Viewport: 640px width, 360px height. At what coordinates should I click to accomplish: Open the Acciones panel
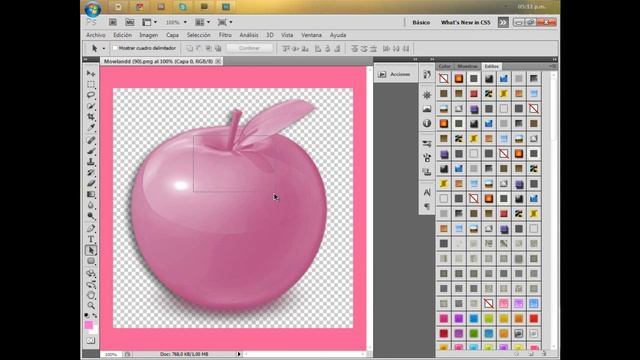pos(395,74)
